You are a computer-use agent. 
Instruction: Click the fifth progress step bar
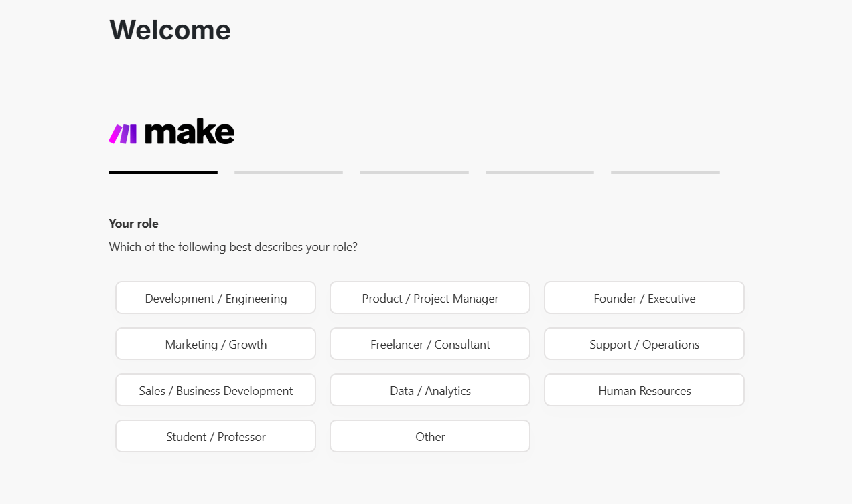pyautogui.click(x=665, y=172)
